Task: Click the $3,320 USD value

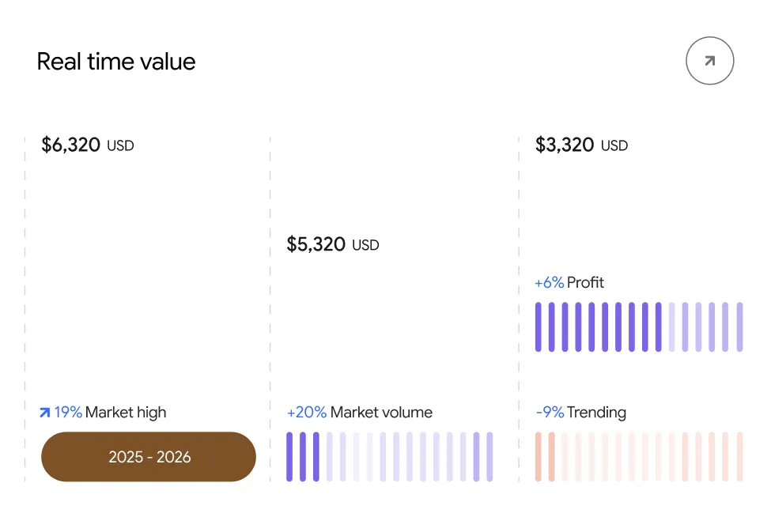Action: coord(581,145)
